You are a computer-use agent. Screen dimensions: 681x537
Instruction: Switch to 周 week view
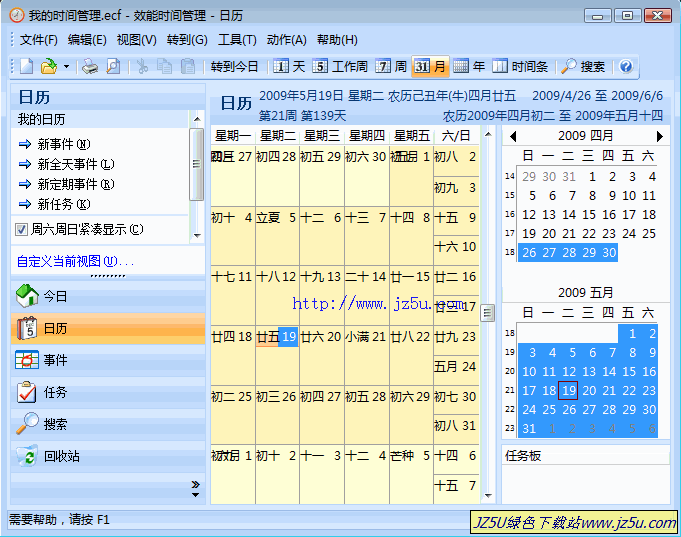click(x=391, y=66)
